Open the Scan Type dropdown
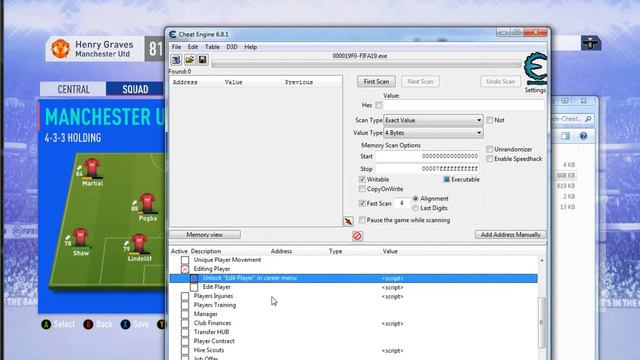Viewport: 640px width, 360px height. tap(433, 120)
